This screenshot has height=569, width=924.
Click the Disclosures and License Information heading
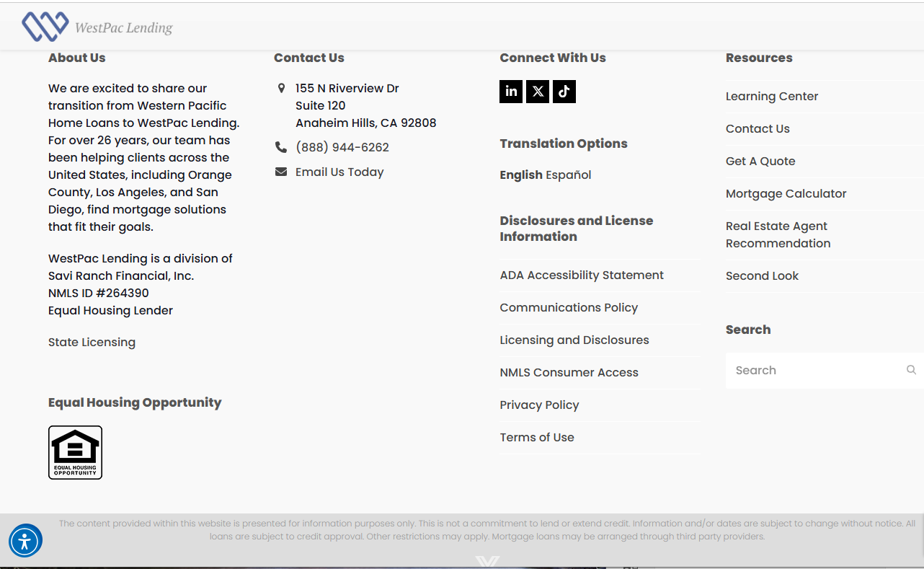pos(577,229)
